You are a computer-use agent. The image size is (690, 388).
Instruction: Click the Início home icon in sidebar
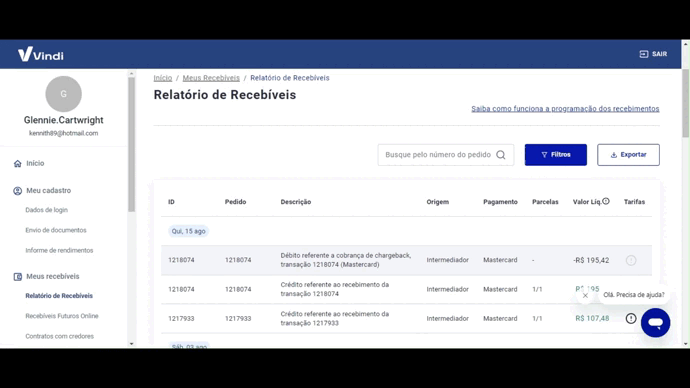(x=18, y=164)
